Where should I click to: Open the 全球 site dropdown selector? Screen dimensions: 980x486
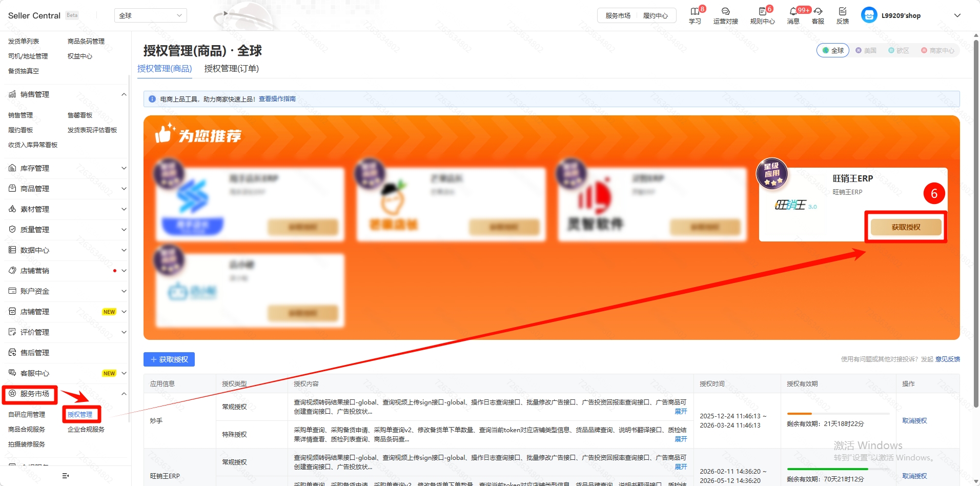(x=150, y=15)
